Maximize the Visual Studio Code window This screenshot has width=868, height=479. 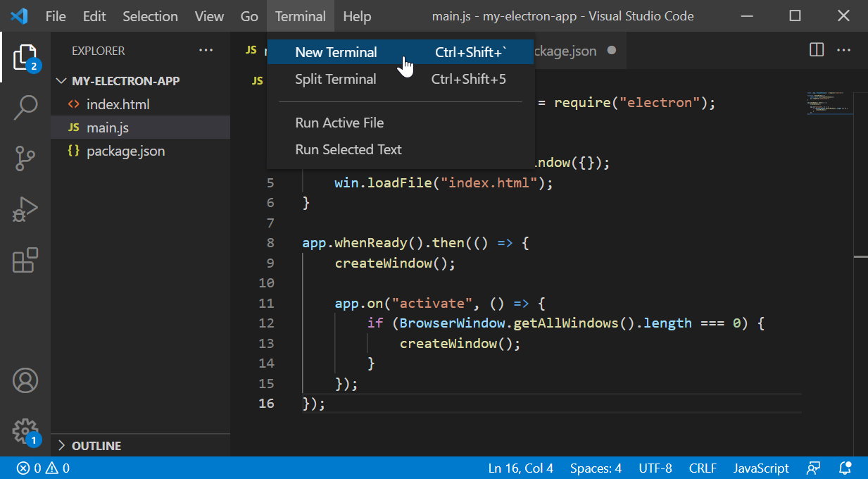(795, 15)
